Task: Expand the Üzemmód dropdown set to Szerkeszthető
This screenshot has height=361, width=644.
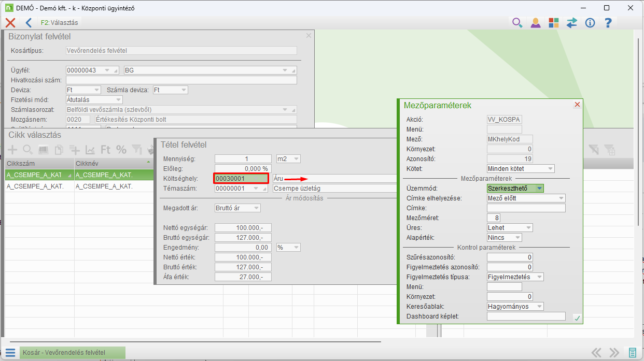Action: point(539,189)
